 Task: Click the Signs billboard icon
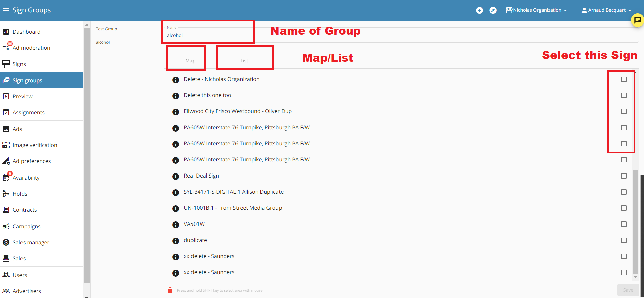point(6,64)
